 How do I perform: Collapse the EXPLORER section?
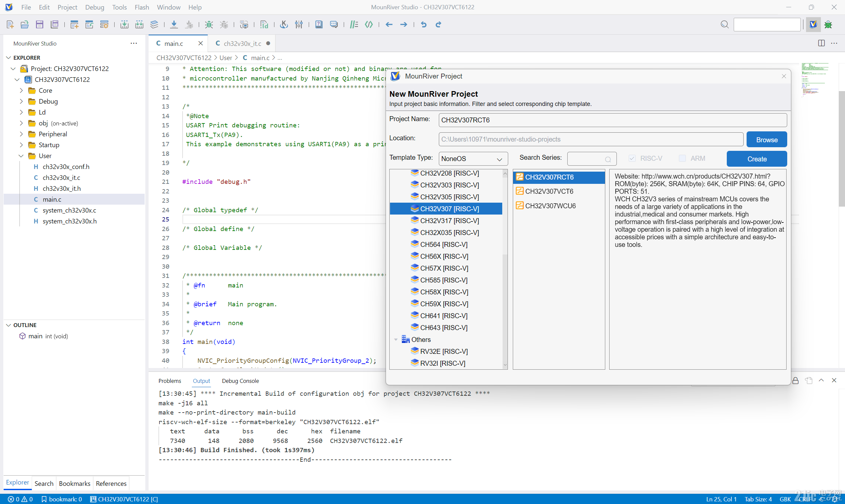[9, 58]
